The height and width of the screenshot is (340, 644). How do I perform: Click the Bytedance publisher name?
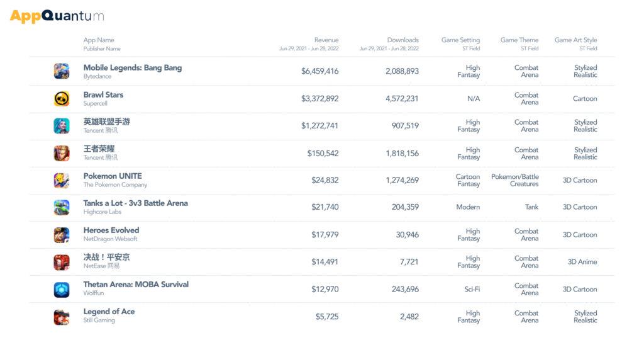97,76
